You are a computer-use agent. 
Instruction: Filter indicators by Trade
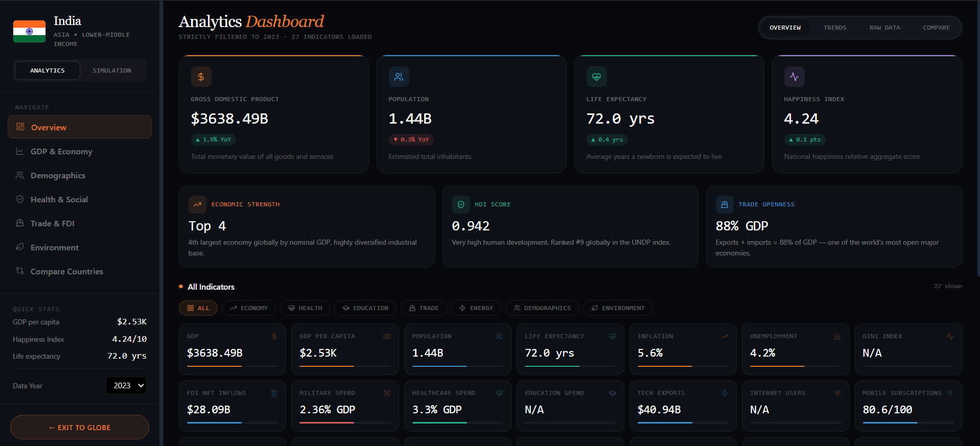tap(424, 308)
